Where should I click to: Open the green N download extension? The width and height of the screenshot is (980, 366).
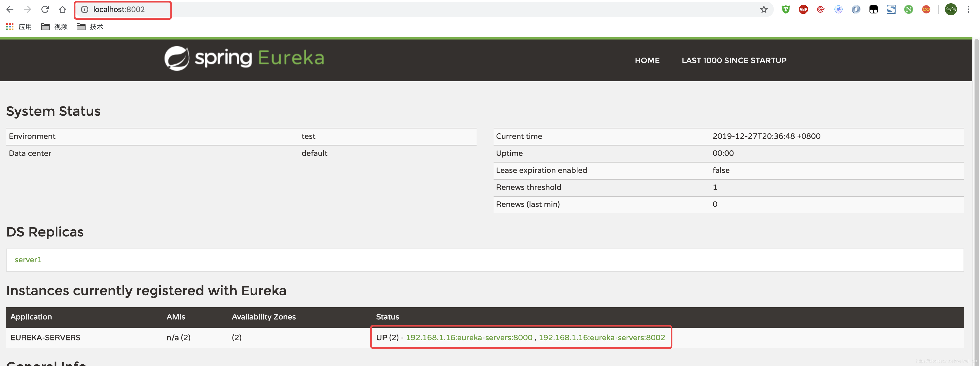[908, 10]
